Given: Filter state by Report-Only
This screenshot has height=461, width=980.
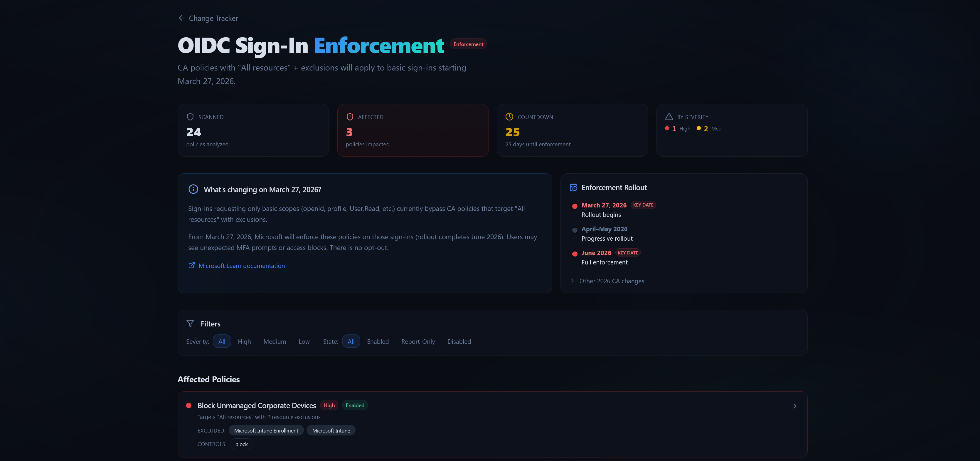Looking at the screenshot, I should (x=418, y=341).
